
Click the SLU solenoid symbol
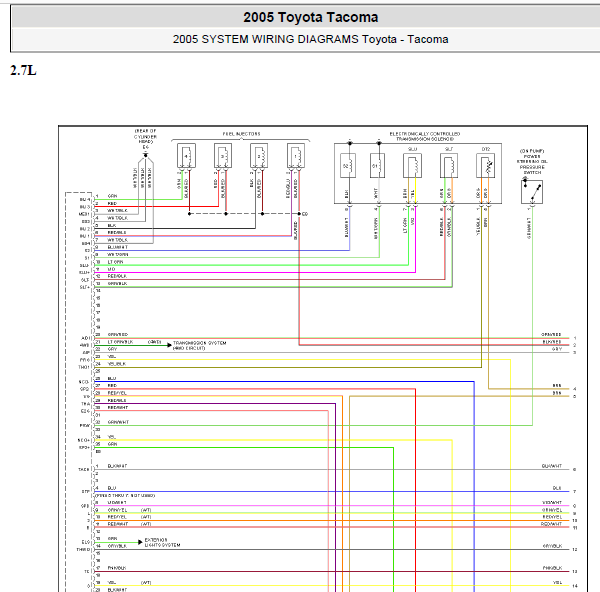coord(412,166)
